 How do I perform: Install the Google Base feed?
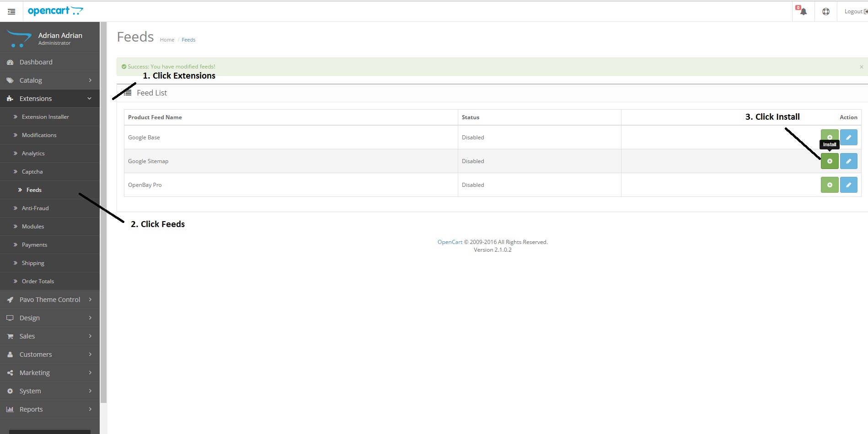click(830, 137)
